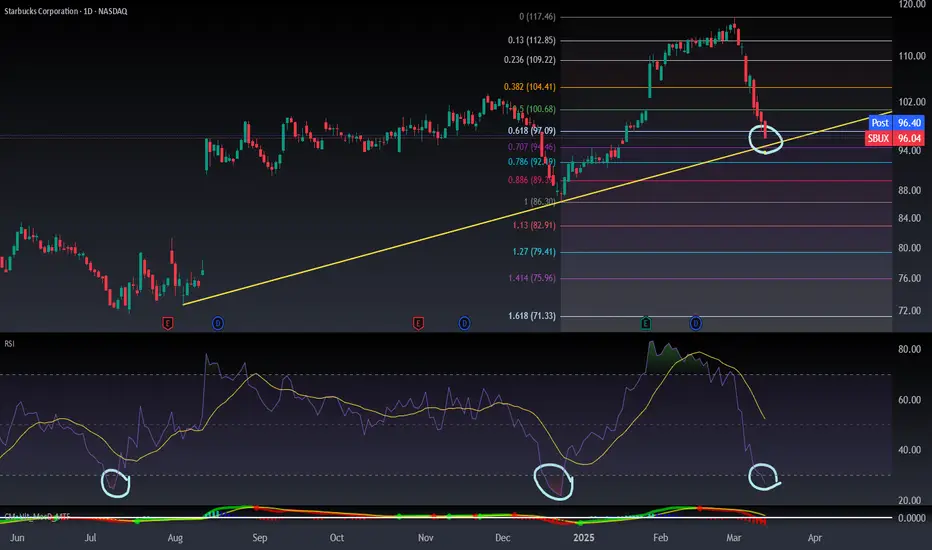Click 60.00 on the RSI scale

pyautogui.click(x=909, y=400)
